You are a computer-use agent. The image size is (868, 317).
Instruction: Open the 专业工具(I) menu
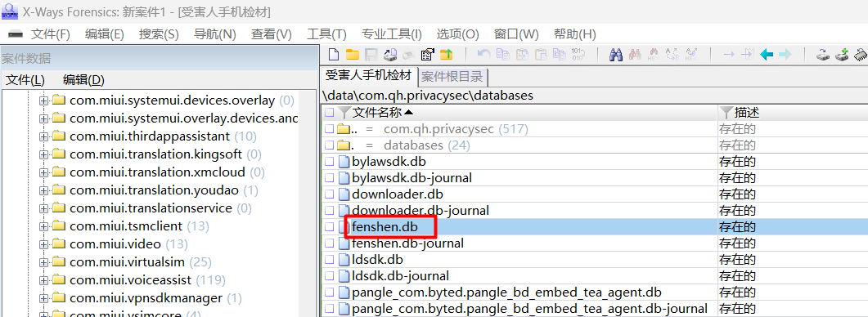391,34
